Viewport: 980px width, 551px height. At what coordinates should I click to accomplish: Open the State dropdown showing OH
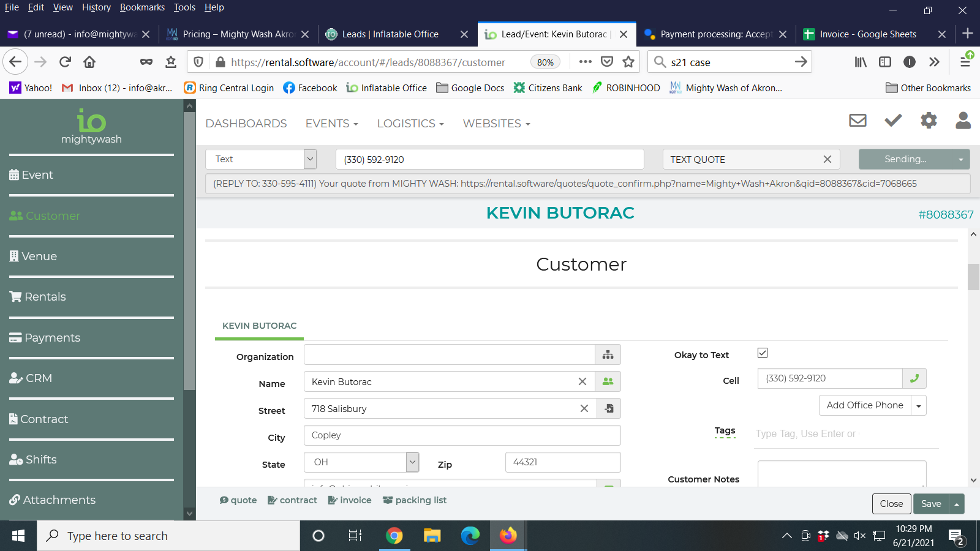(x=412, y=462)
